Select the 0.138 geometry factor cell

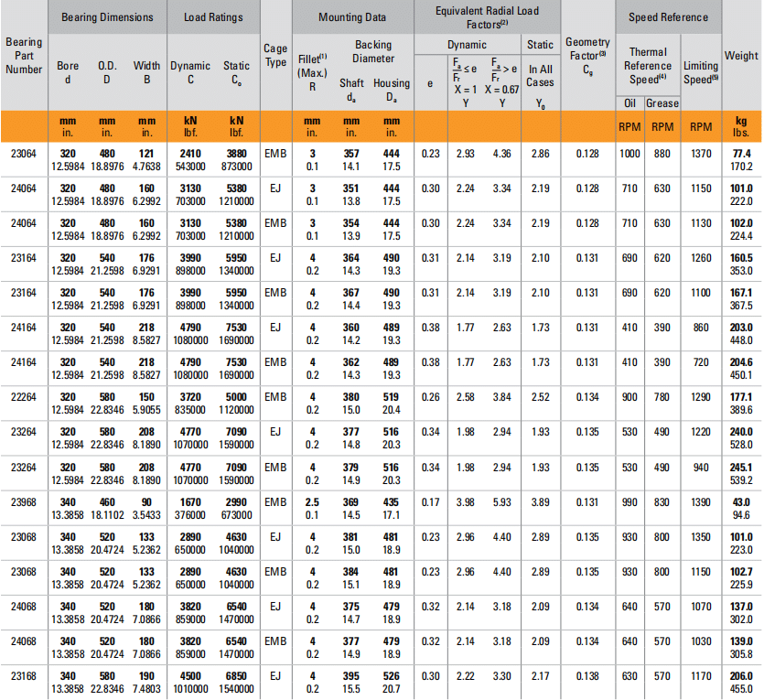586,677
